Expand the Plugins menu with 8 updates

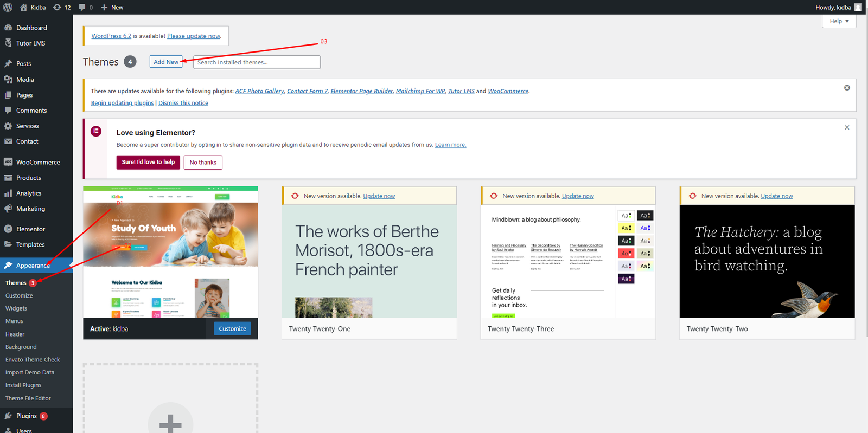tap(27, 416)
